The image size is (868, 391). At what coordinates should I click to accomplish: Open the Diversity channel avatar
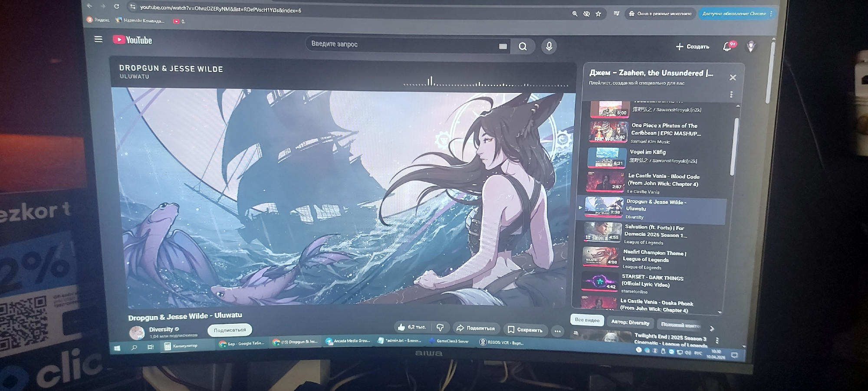pos(137,333)
